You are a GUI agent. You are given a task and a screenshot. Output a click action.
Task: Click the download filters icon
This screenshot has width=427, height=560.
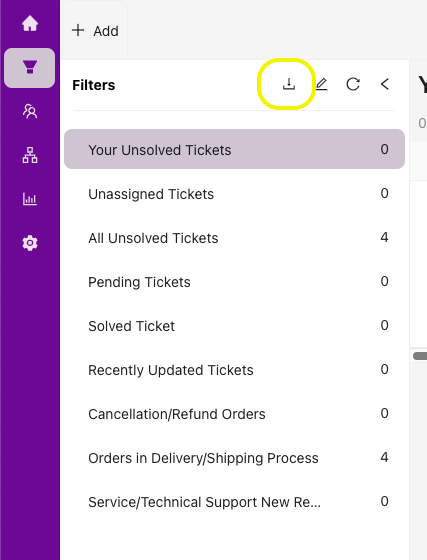pos(289,84)
